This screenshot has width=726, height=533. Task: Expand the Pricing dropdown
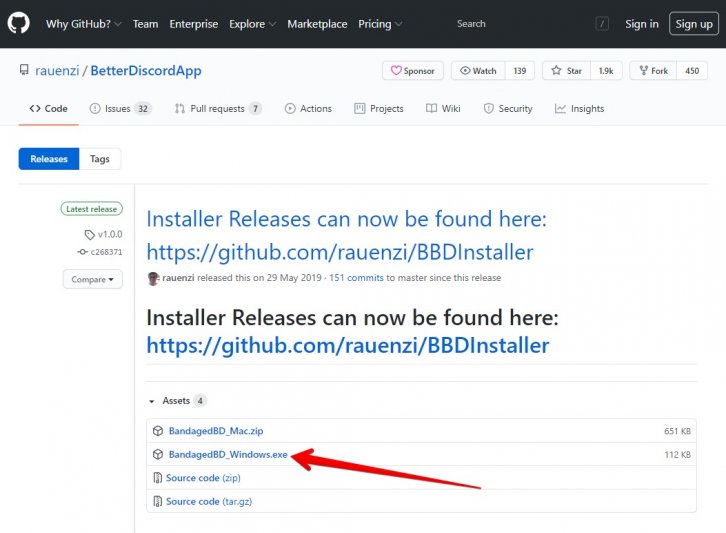click(380, 24)
